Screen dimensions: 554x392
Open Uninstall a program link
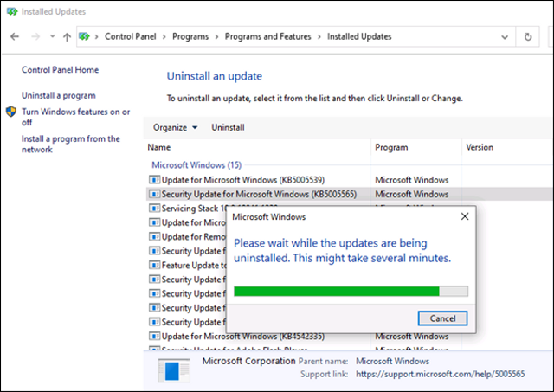(59, 95)
